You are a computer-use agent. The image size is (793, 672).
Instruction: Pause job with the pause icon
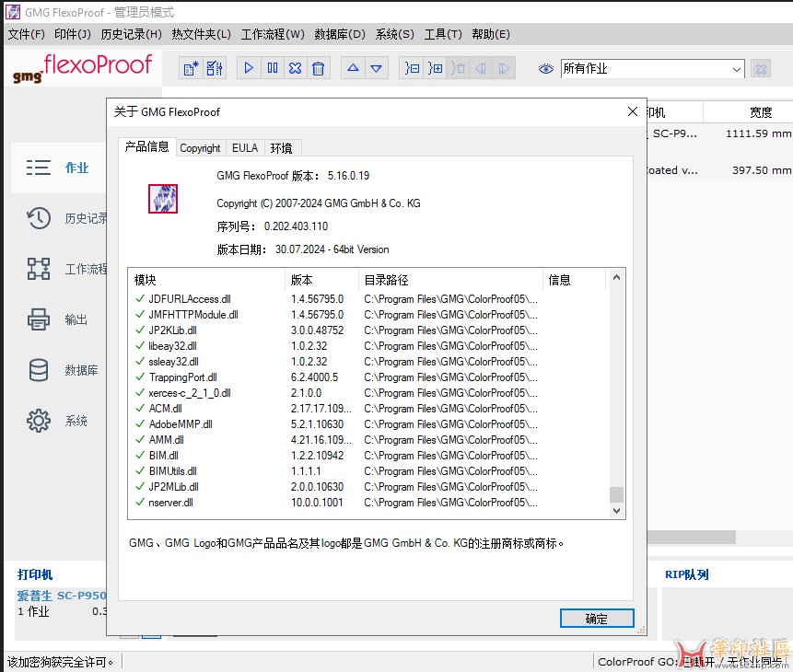tap(272, 68)
